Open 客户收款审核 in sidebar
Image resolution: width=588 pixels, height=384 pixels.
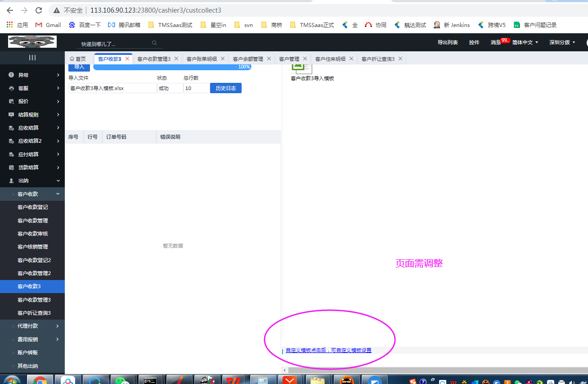32,234
